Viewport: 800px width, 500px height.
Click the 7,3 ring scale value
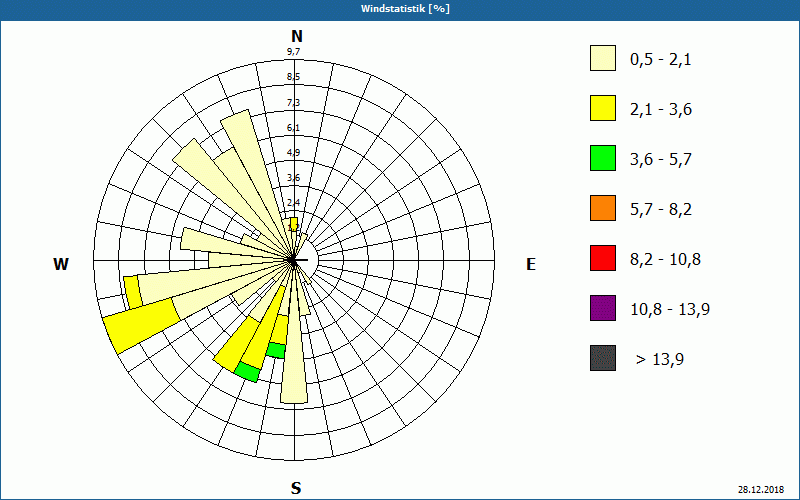pyautogui.click(x=293, y=103)
